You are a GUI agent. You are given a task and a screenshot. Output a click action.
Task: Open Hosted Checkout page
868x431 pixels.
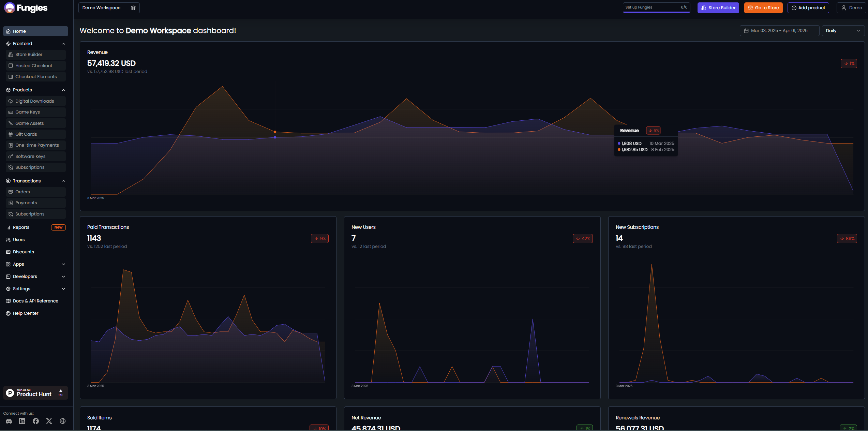(x=36, y=65)
